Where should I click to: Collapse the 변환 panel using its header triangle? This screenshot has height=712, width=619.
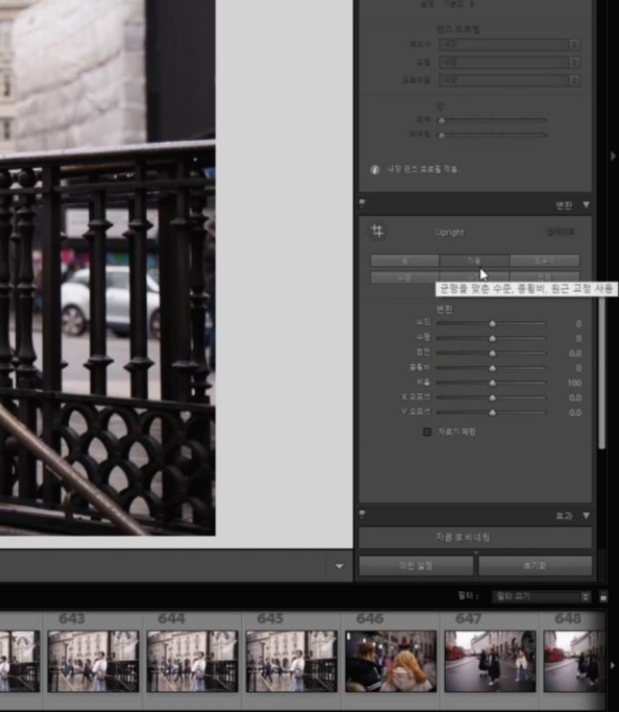click(586, 205)
